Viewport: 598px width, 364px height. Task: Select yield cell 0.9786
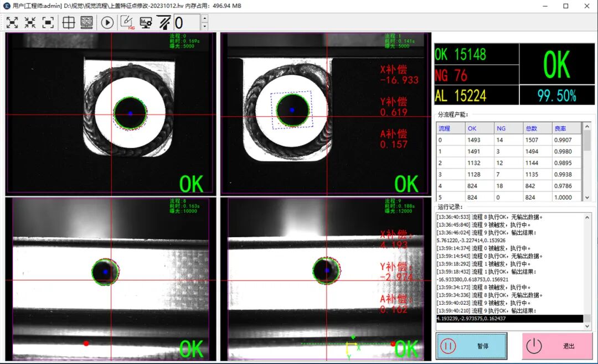click(566, 186)
